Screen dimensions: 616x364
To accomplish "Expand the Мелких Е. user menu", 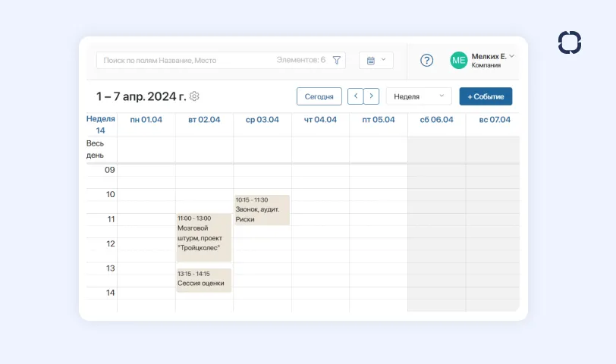I will click(x=511, y=56).
